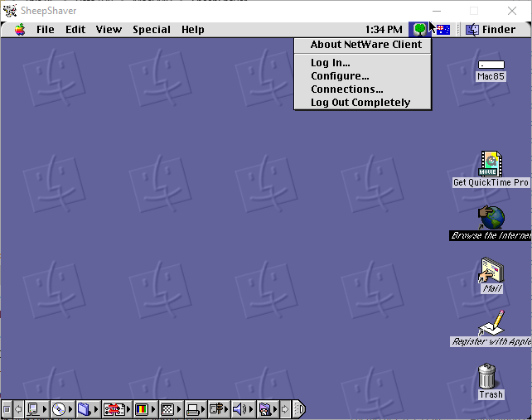Click the 1:34 PM menu bar clock
The width and height of the screenshot is (532, 420).
click(x=384, y=30)
